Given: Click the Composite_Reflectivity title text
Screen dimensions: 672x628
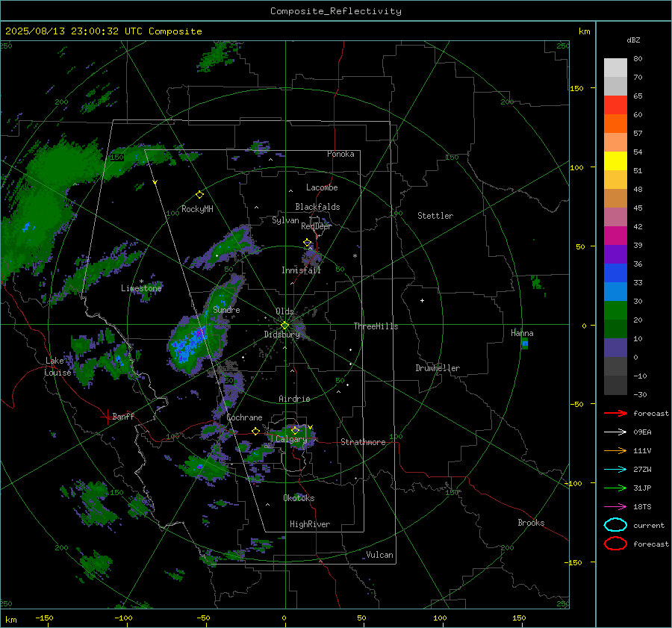Looking at the screenshot, I should click(336, 11).
